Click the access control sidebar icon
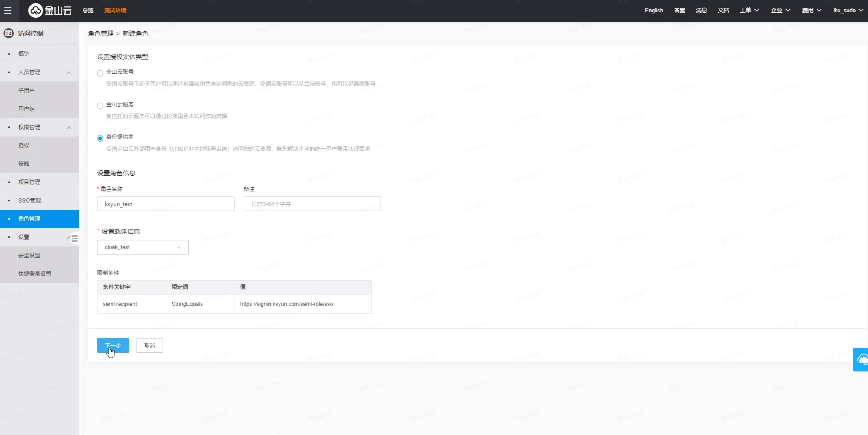The image size is (868, 435). click(x=9, y=33)
